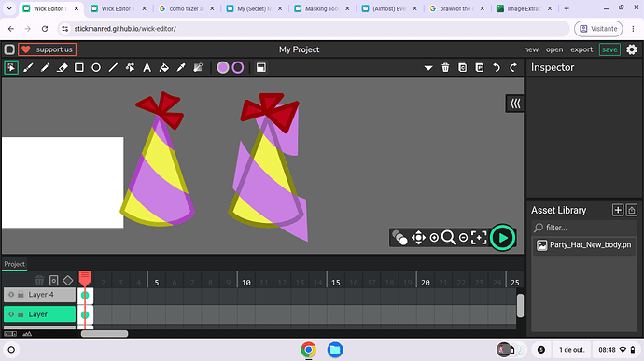The width and height of the screenshot is (644, 361).
Task: Open the fill color swatch
Action: coord(223,67)
